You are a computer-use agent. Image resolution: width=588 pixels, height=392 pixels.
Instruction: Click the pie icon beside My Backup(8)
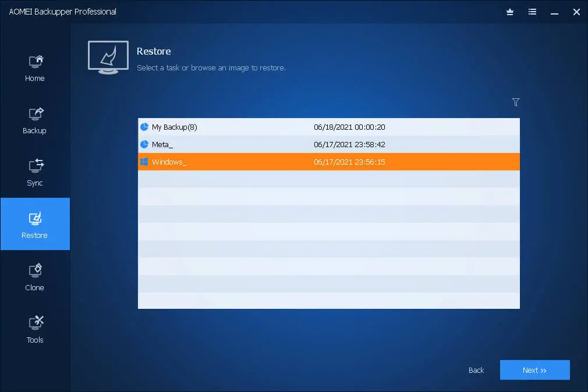click(144, 127)
